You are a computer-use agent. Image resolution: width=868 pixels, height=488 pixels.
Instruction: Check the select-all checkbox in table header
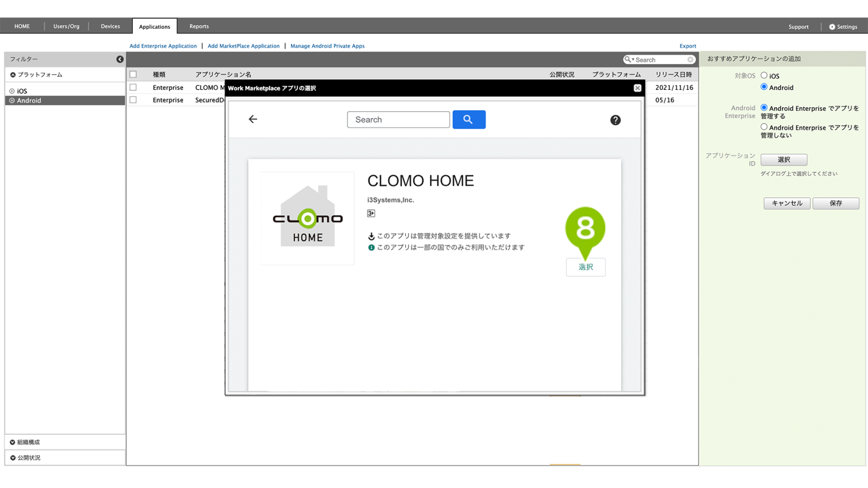[x=133, y=75]
